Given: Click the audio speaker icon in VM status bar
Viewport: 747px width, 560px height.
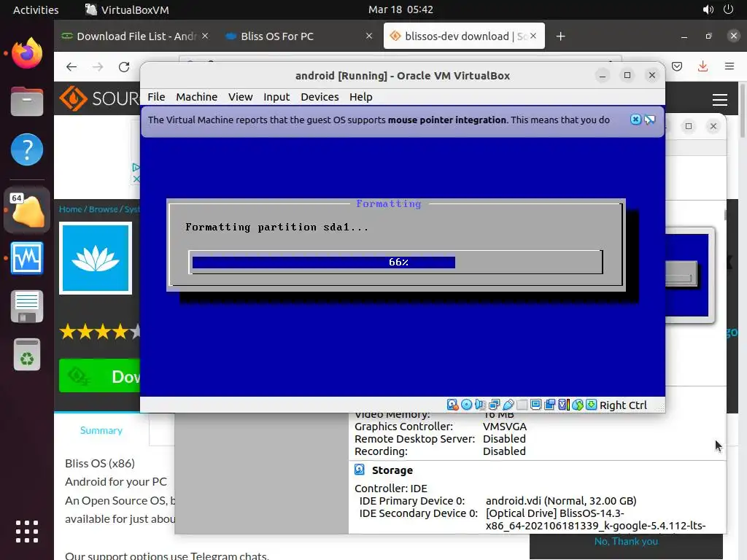Looking at the screenshot, I should point(480,405).
